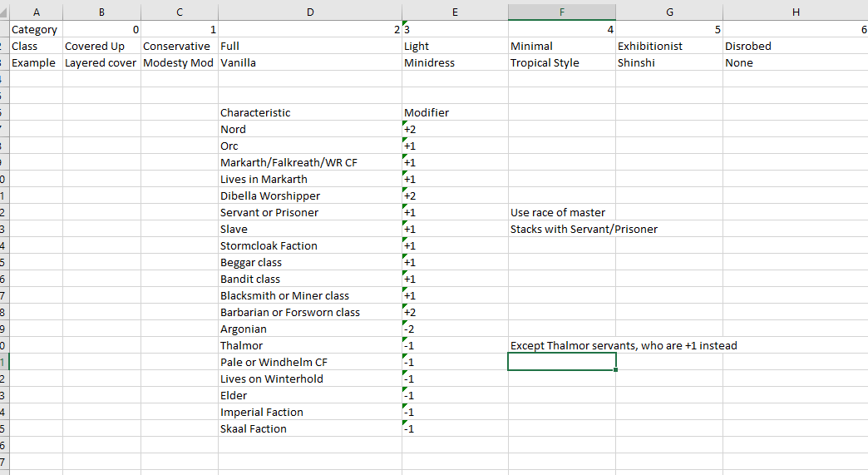
Task: Click the 'Layered cover' cell
Action: [102, 62]
